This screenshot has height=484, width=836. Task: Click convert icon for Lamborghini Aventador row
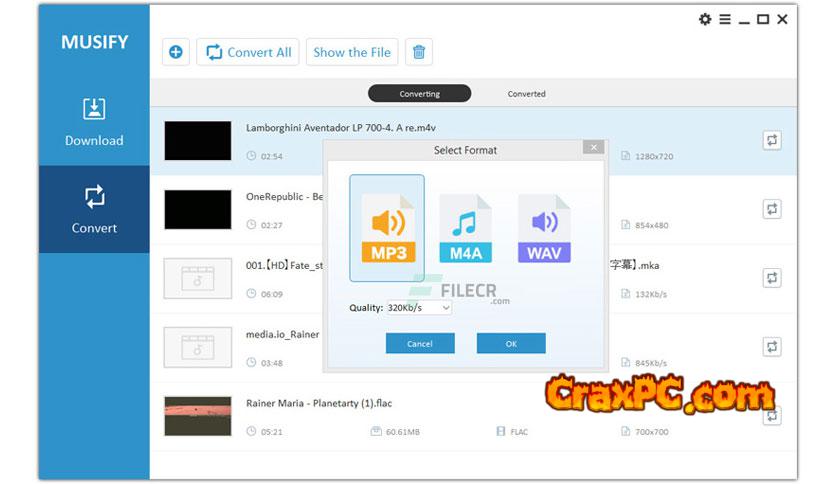click(772, 140)
